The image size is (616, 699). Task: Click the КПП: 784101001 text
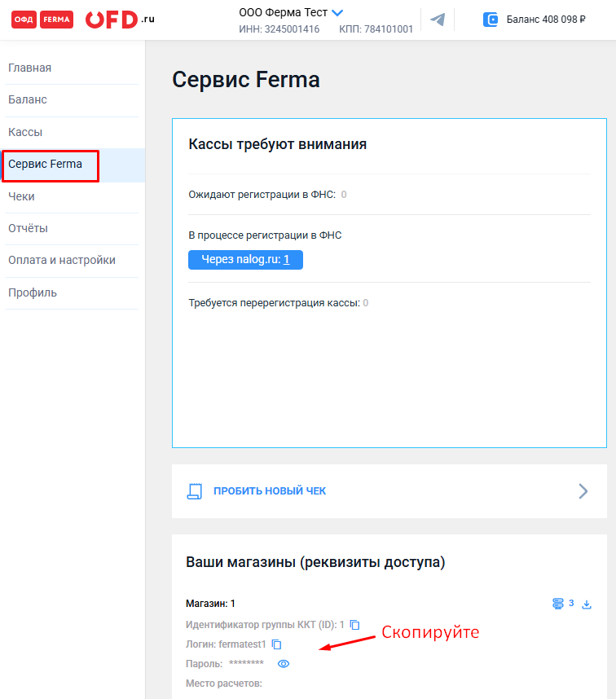pos(376,29)
